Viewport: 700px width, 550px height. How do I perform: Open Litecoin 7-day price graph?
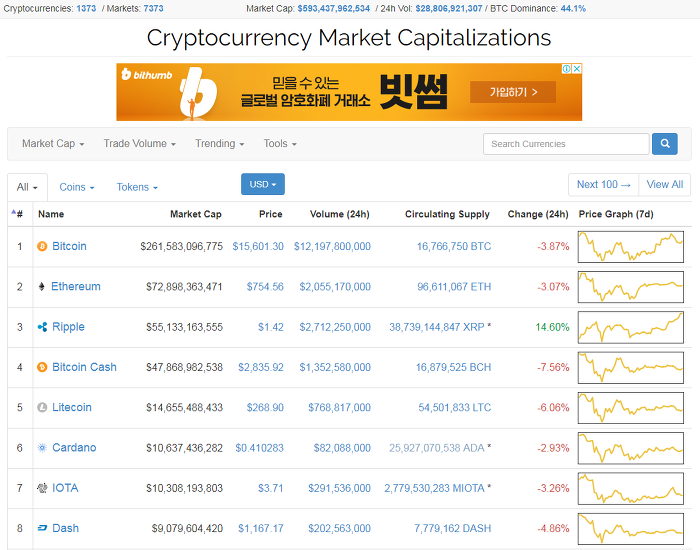pyautogui.click(x=631, y=408)
